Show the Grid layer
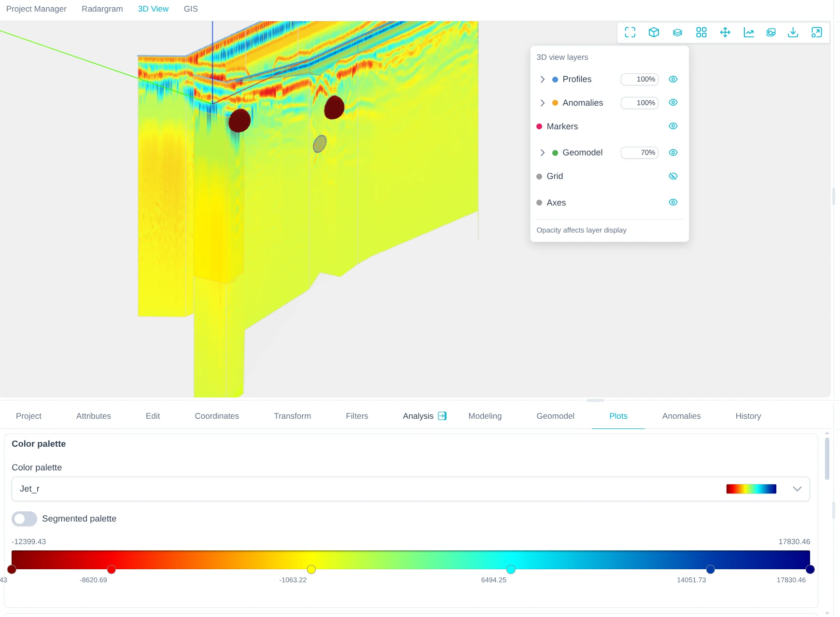840x617 pixels. click(x=673, y=176)
